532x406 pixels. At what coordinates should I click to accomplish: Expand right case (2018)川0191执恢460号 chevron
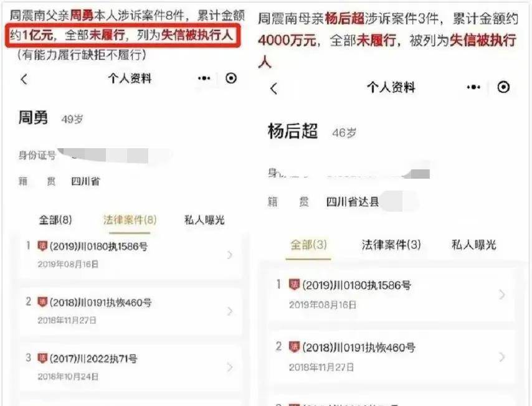[502, 357]
